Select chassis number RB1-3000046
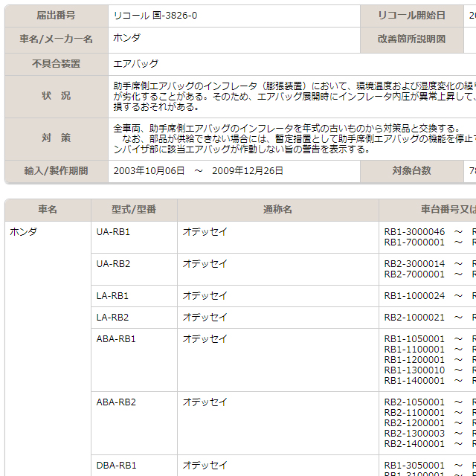 click(x=414, y=232)
